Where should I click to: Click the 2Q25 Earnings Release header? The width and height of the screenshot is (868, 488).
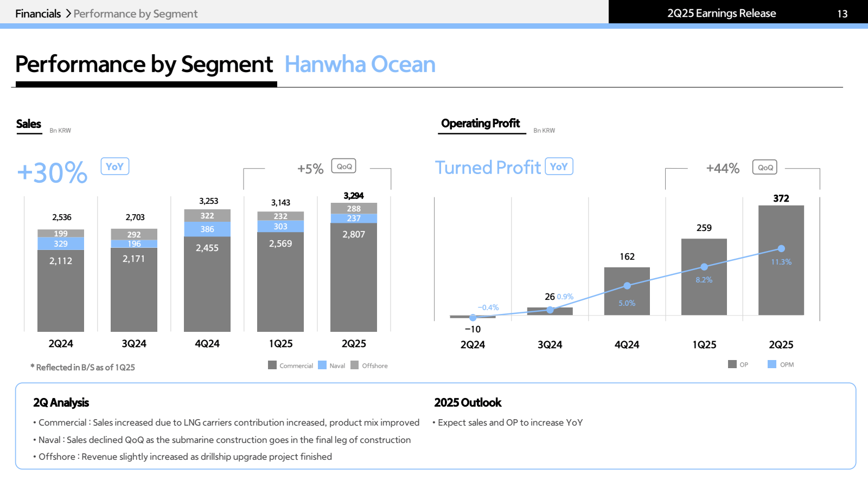722,13
